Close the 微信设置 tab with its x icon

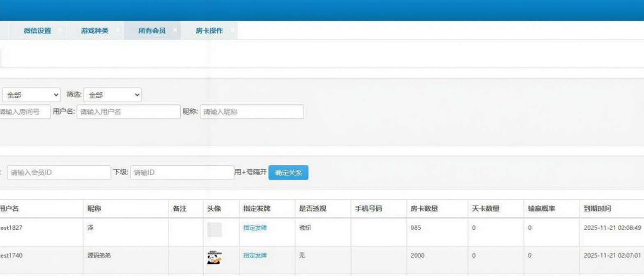click(60, 30)
